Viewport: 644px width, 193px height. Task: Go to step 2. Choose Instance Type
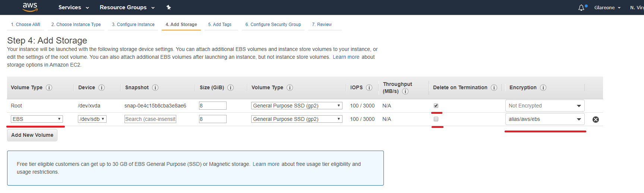76,25
